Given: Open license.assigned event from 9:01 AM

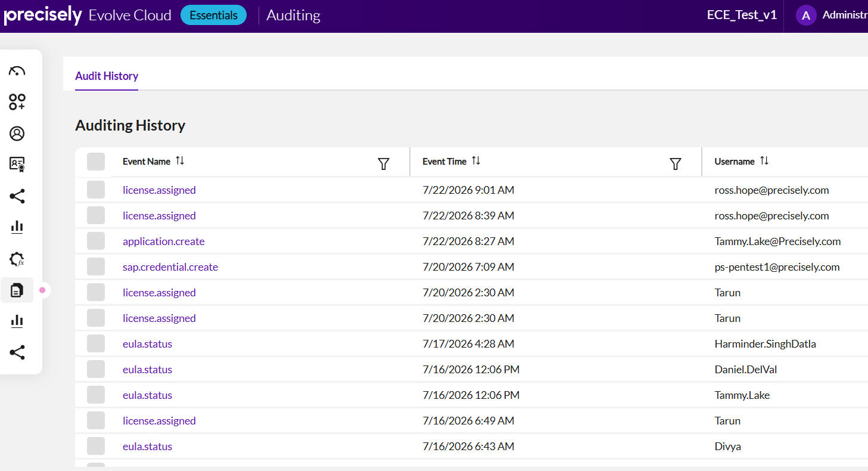Looking at the screenshot, I should tap(159, 190).
